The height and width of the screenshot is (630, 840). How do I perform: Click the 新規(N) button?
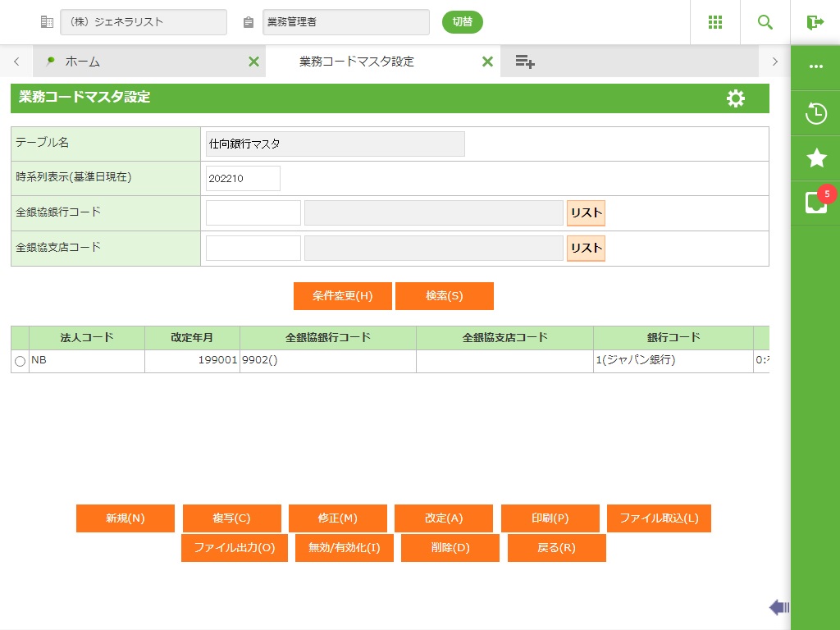tap(126, 518)
